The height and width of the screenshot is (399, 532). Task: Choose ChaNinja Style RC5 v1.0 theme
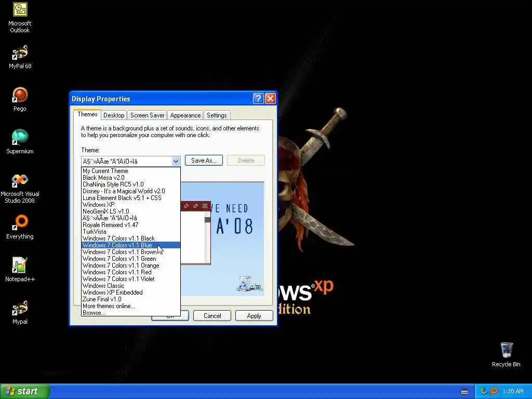(130, 184)
